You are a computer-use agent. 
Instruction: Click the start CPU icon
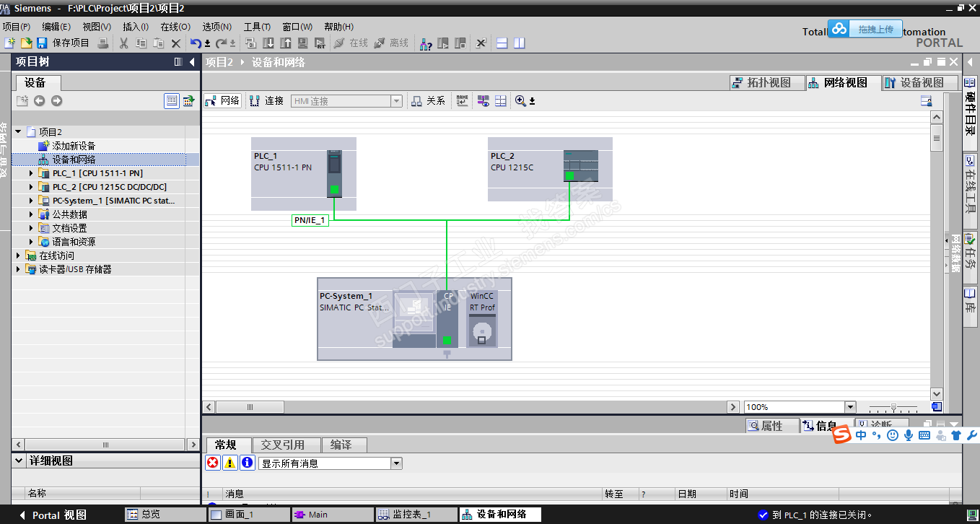[x=443, y=43]
